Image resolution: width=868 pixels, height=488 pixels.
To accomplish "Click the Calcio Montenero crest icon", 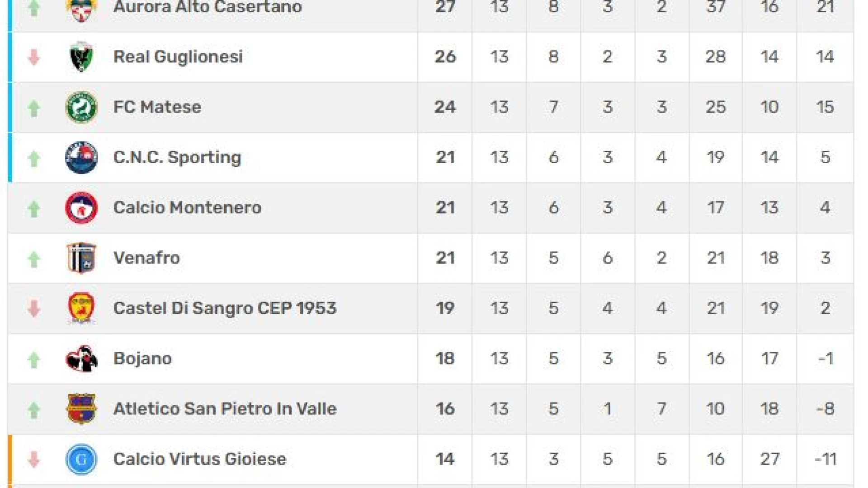I will tap(81, 208).
